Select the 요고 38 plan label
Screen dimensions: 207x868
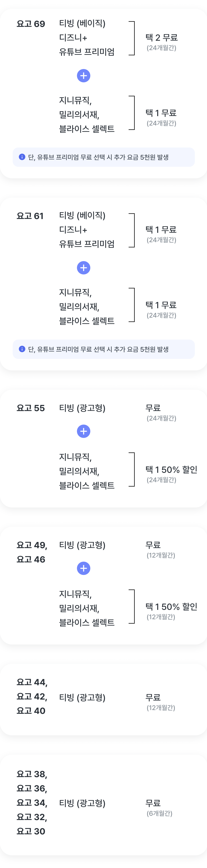point(32,774)
